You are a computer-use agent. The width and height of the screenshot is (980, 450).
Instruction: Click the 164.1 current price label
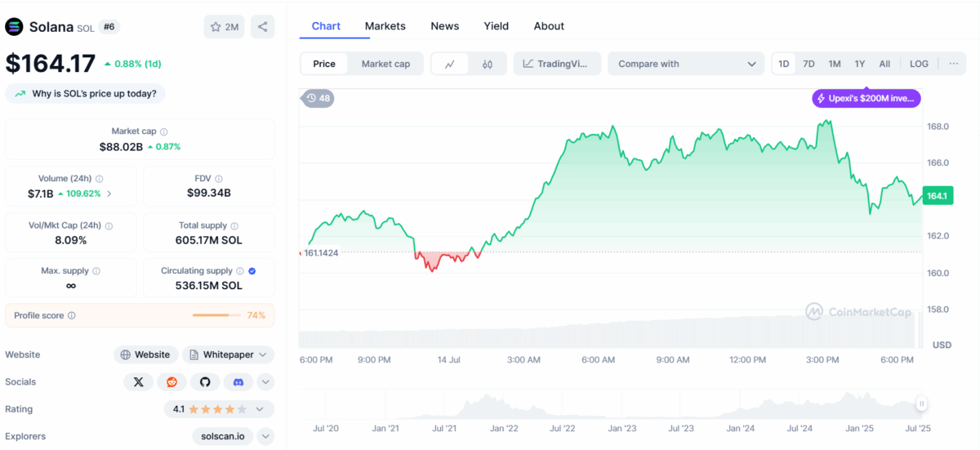coord(938,196)
